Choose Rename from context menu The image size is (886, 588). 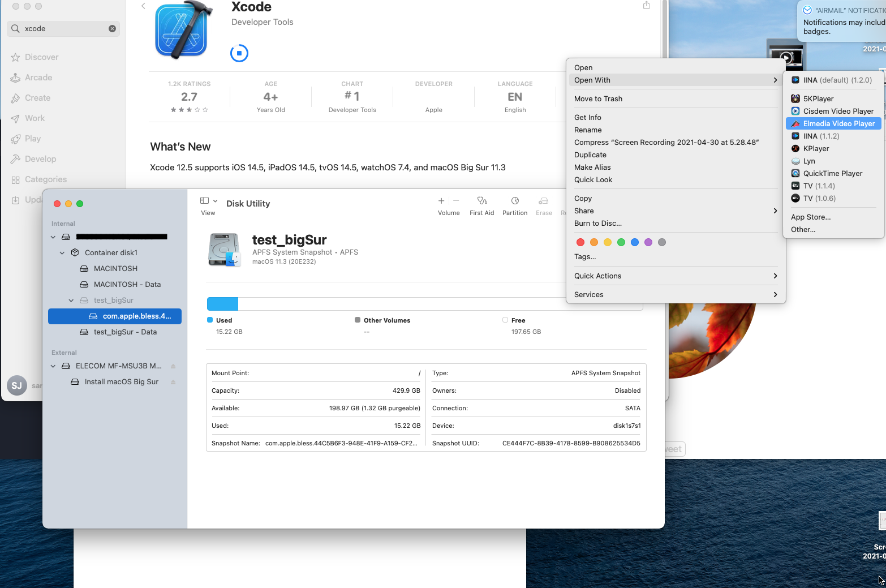click(x=676, y=130)
